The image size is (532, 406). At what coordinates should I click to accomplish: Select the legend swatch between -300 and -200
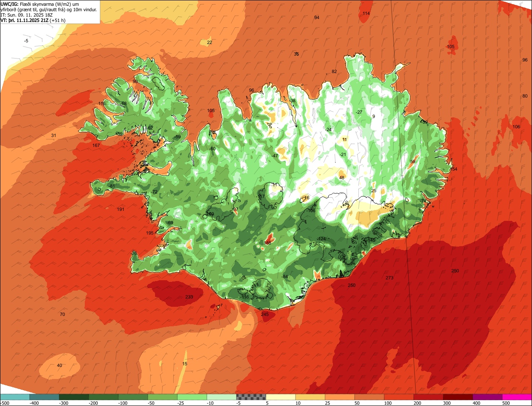74,396
